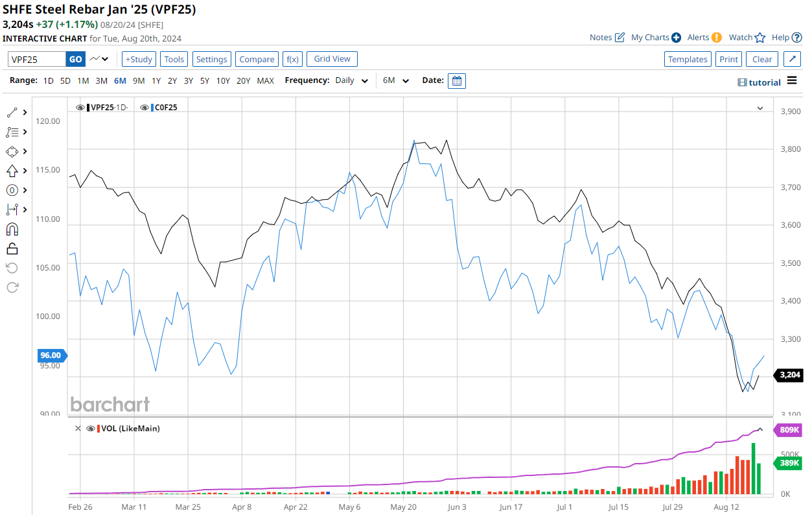Viewport: 812px width, 524px height.
Task: Click the +Study button
Action: [139, 59]
